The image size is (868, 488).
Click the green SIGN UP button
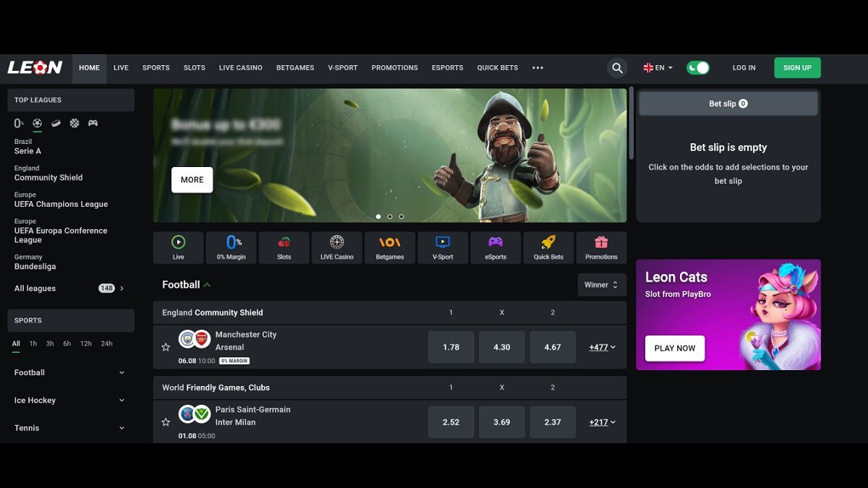[797, 68]
